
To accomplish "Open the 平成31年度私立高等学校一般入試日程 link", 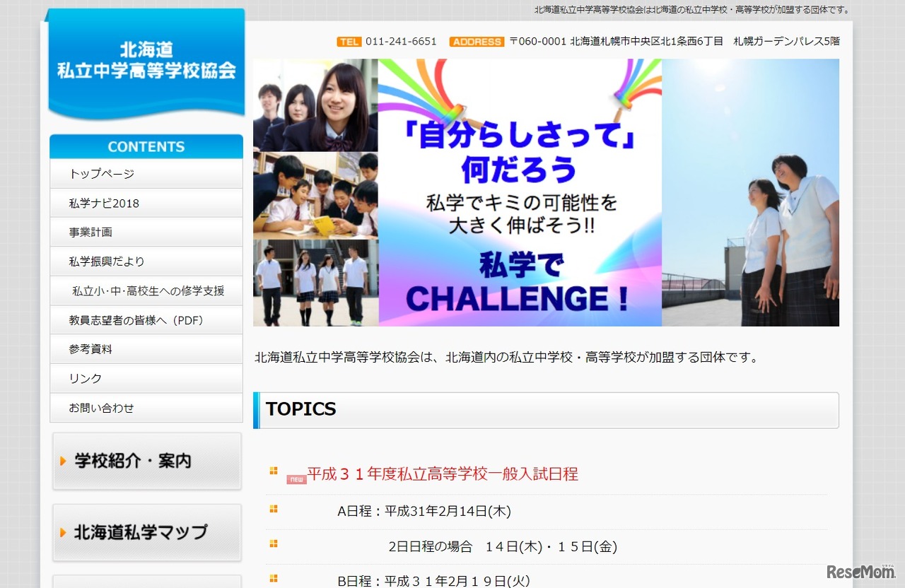I will [x=442, y=473].
